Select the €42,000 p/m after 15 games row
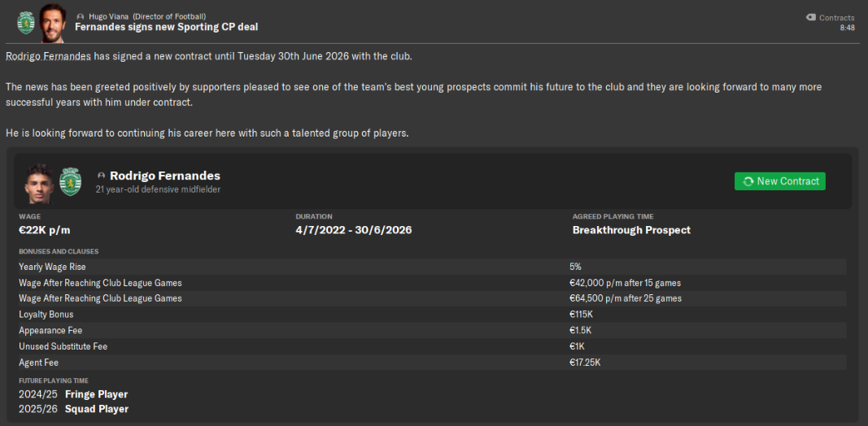868x426 pixels. coord(432,283)
